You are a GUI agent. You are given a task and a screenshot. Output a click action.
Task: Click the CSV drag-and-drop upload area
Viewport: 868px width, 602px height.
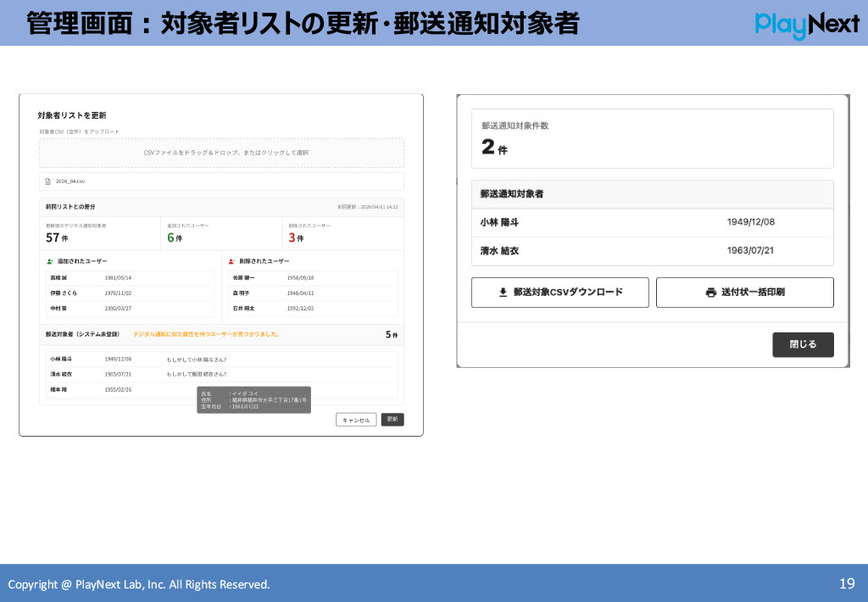pos(221,153)
